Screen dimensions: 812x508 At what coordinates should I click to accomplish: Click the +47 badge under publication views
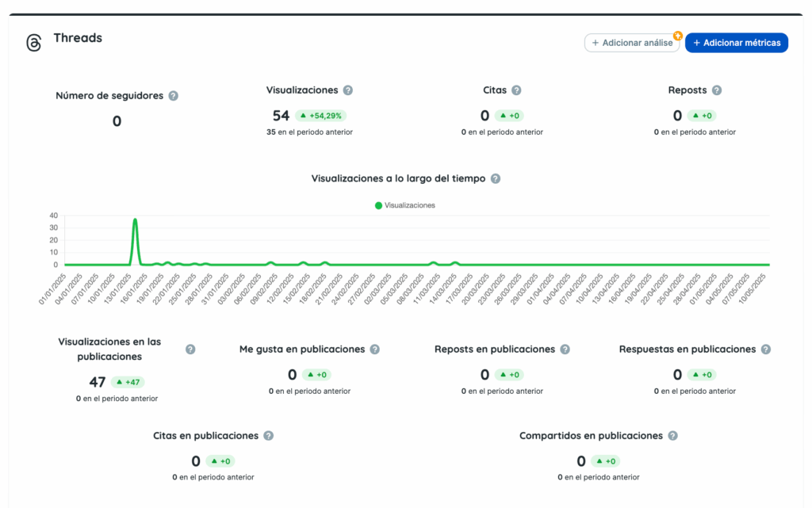128,382
